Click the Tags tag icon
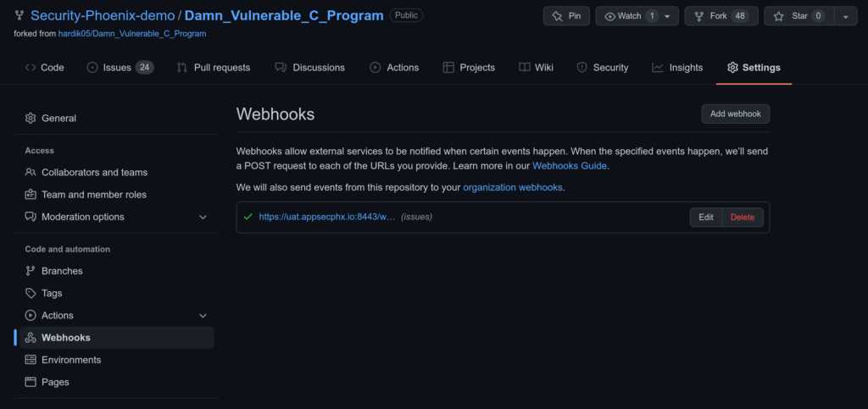 coord(31,293)
